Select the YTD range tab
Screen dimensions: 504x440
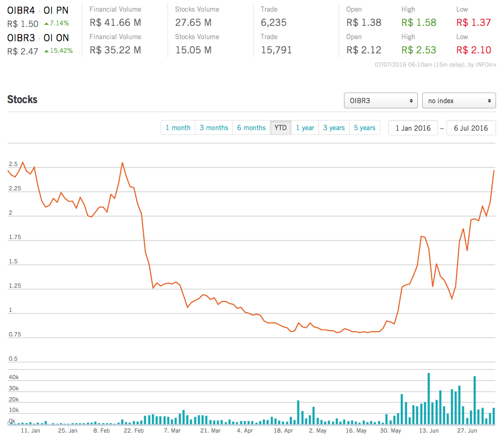281,128
